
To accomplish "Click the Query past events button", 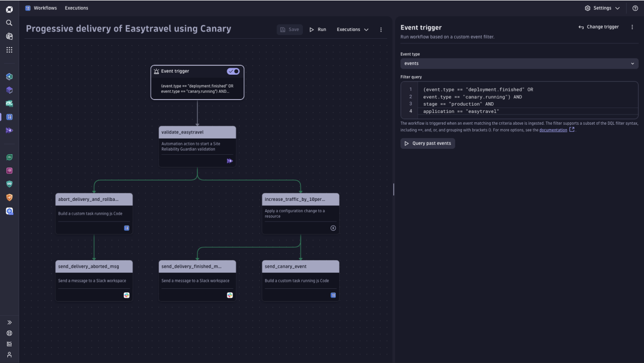I will tap(428, 143).
